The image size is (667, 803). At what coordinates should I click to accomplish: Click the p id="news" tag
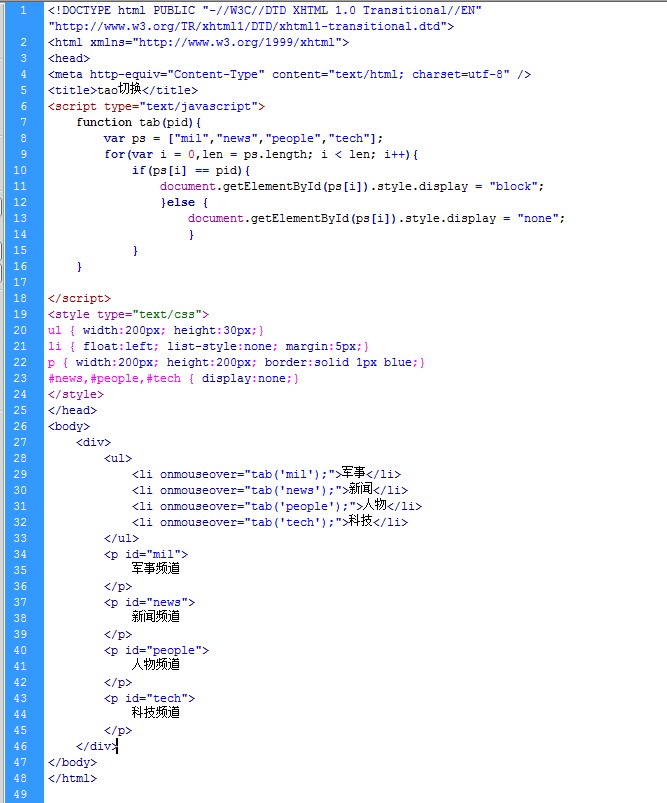tap(150, 602)
